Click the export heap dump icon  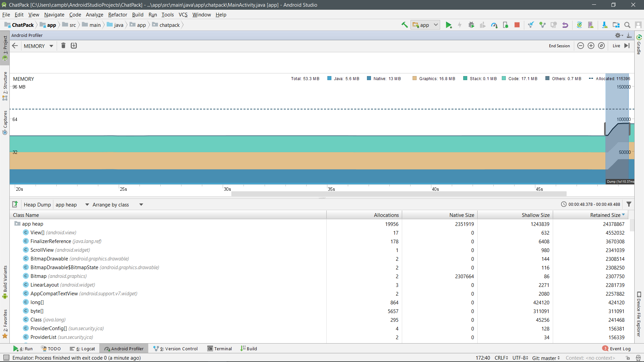(x=15, y=204)
